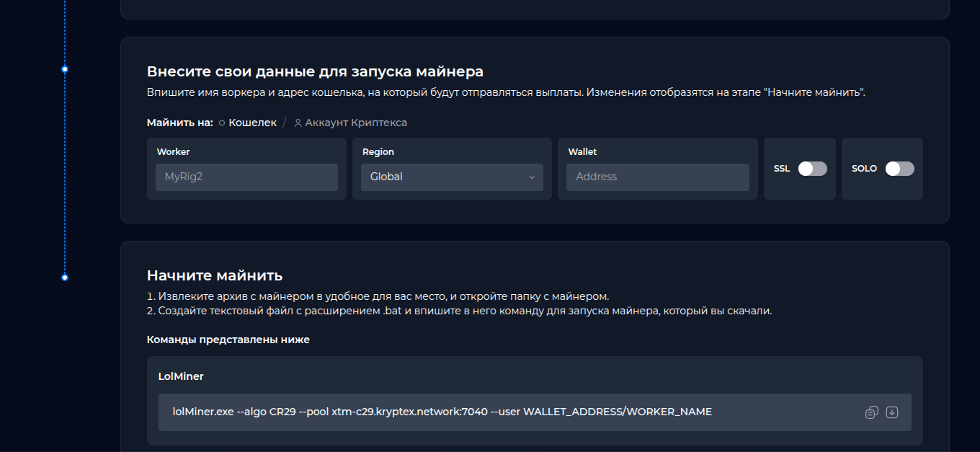Click the copy button in the LolMiner block

tap(871, 412)
